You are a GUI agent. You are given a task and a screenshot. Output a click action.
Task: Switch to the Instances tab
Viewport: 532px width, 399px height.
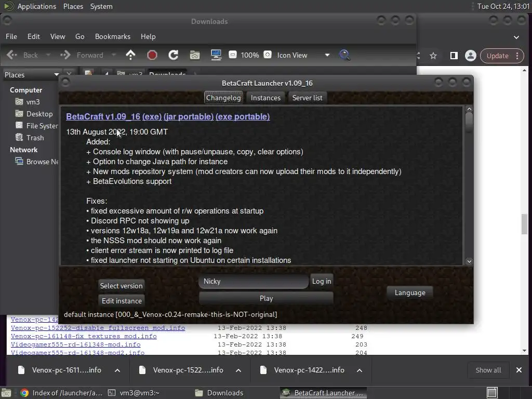(265, 98)
